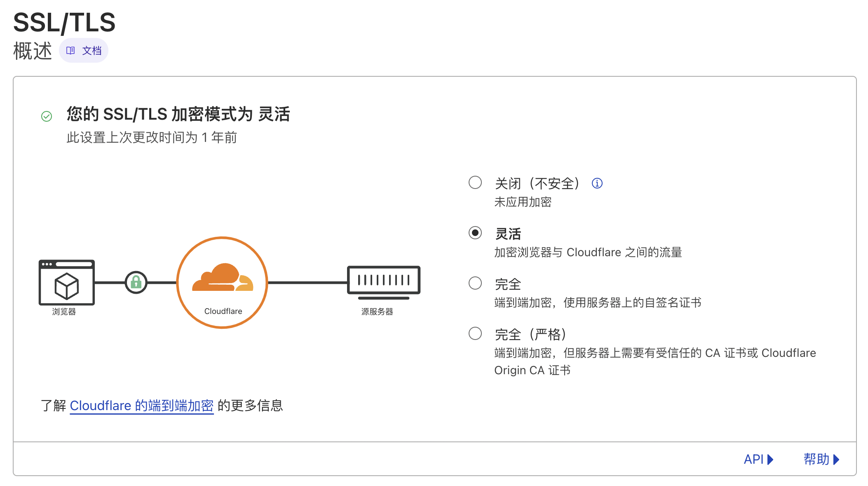Click the 浏览器 label under diagram
Screen dimensions: 868x486
[x=64, y=311]
